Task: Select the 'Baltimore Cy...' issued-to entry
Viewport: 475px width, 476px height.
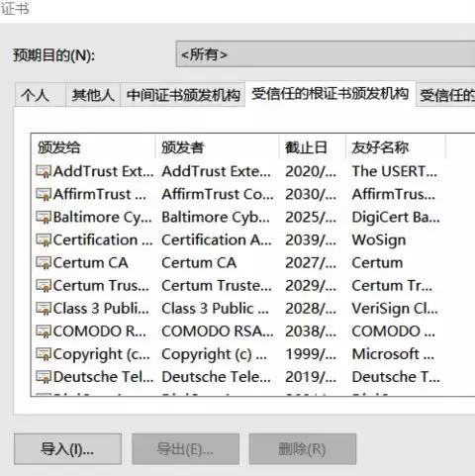Action: pos(103,217)
